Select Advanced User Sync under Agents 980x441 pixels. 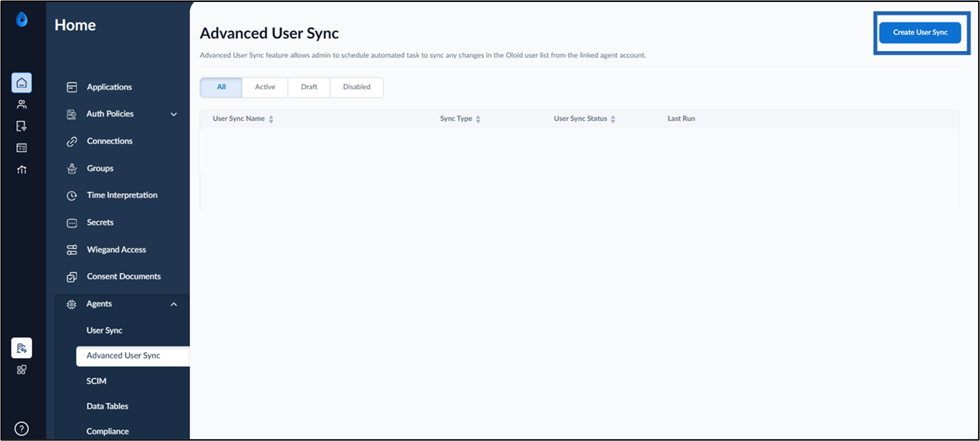[x=133, y=356]
